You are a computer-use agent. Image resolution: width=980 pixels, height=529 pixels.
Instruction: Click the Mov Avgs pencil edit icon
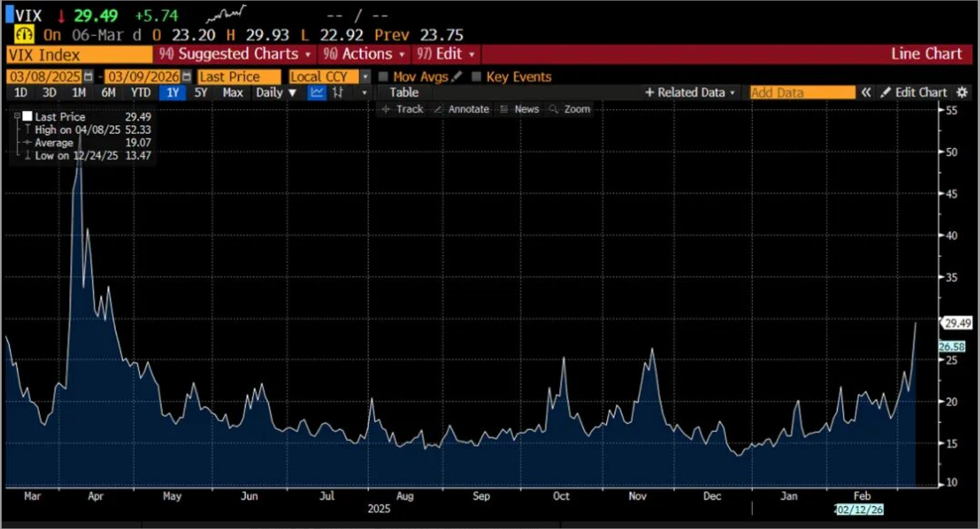(457, 76)
